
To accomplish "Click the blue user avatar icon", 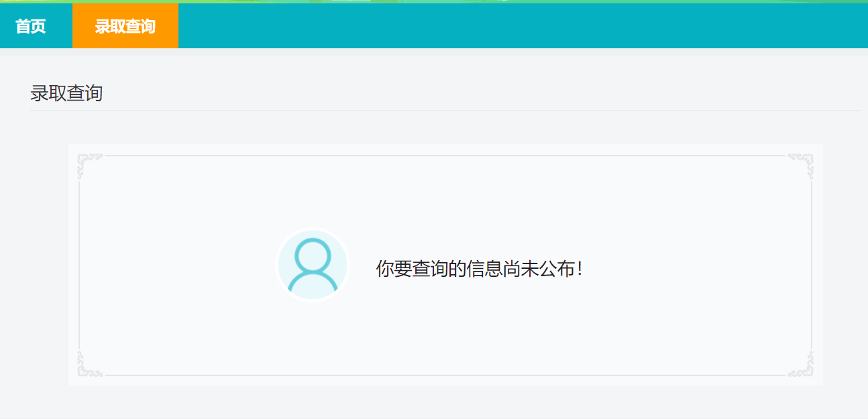I will (313, 265).
